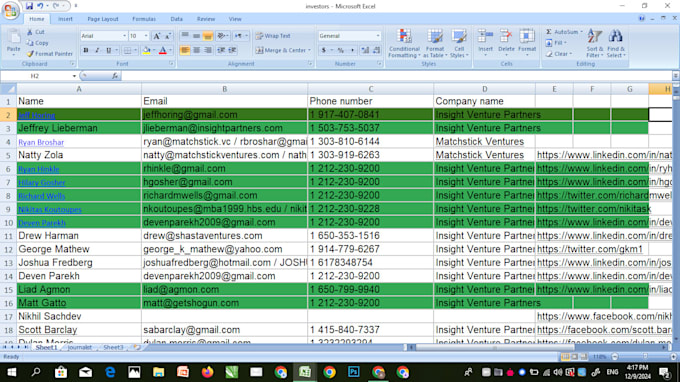This screenshot has height=382, width=680.
Task: Click Merge & Center
Action: pos(281,50)
